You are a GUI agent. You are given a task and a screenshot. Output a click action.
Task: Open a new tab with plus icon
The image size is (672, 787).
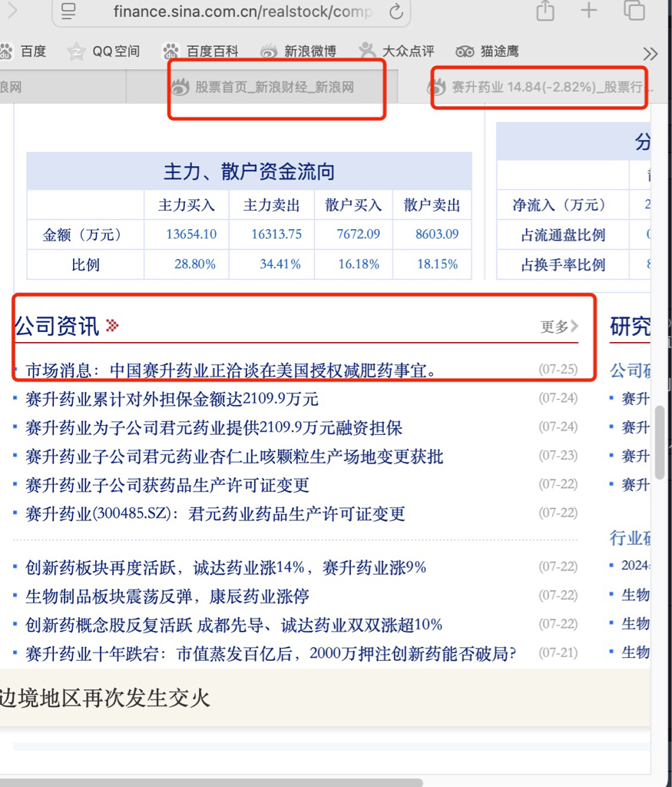pyautogui.click(x=589, y=11)
